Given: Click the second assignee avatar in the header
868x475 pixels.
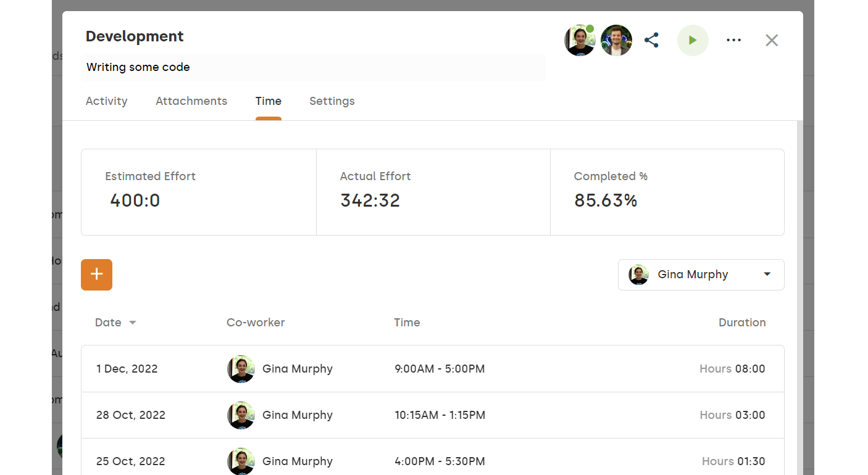Looking at the screenshot, I should tap(616, 41).
